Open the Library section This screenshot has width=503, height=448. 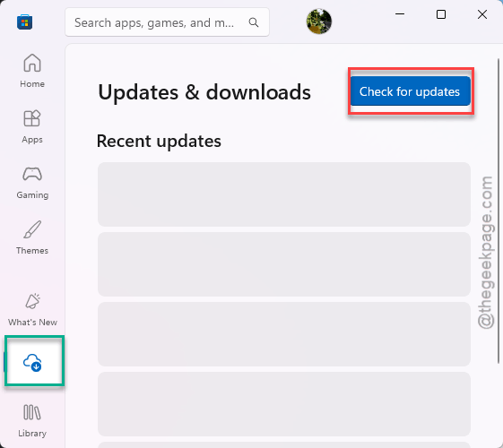(32, 420)
